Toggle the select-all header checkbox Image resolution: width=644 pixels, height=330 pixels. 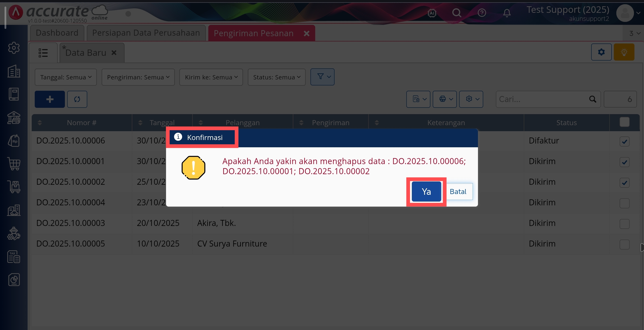click(624, 122)
